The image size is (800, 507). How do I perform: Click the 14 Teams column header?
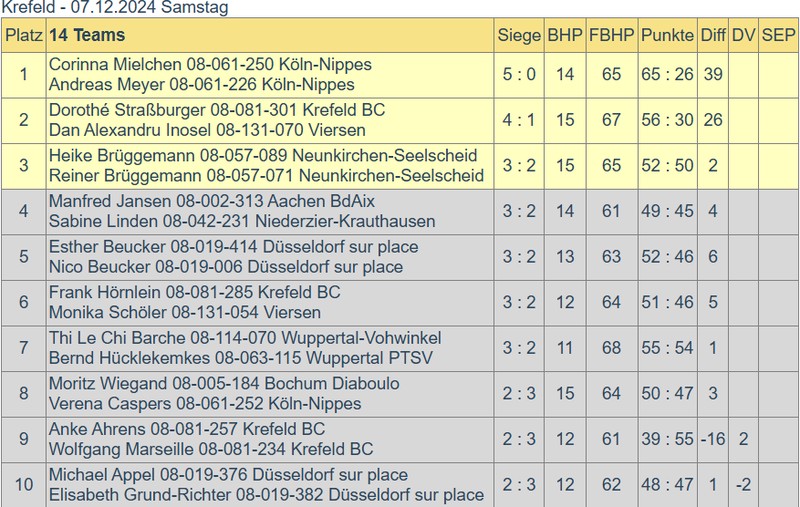(x=87, y=35)
